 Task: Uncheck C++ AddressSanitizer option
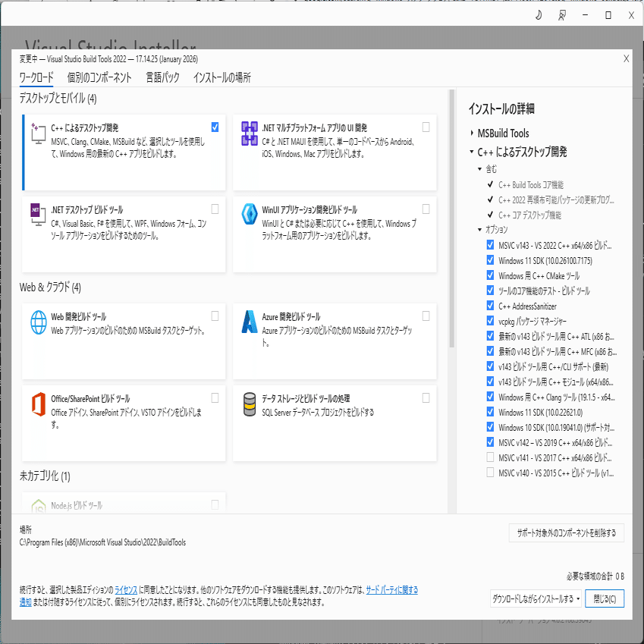(x=490, y=306)
